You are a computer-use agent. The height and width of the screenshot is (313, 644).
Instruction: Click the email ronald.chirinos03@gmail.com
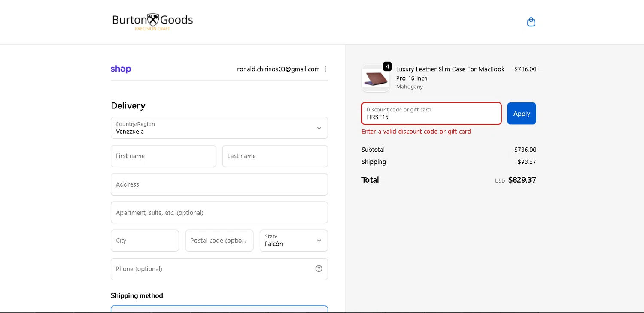click(278, 69)
